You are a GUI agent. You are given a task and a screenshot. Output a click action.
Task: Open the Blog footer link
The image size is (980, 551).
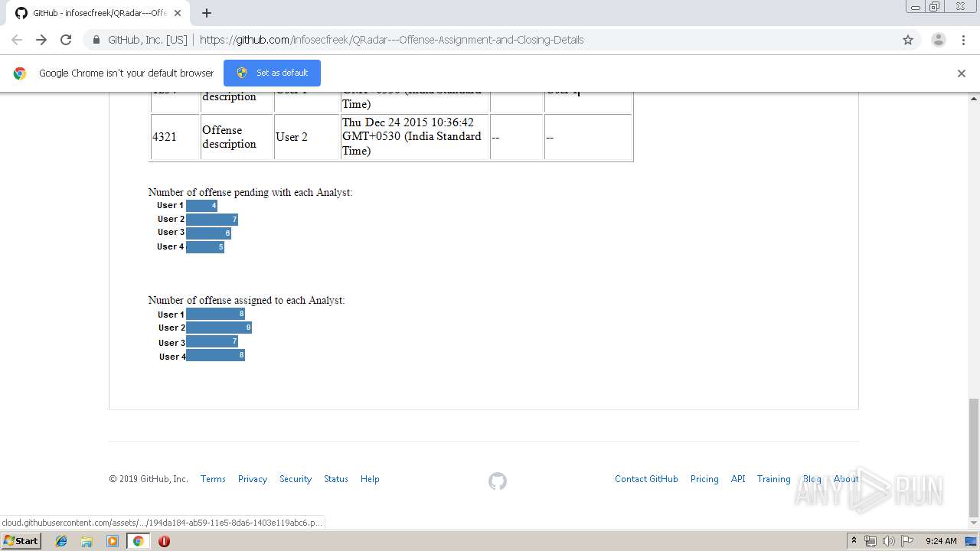pos(812,479)
